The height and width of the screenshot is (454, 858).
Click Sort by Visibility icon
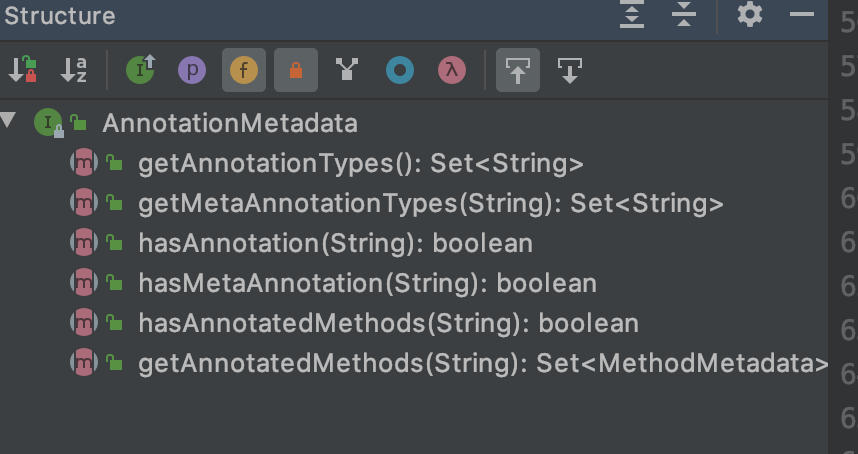coord(22,70)
